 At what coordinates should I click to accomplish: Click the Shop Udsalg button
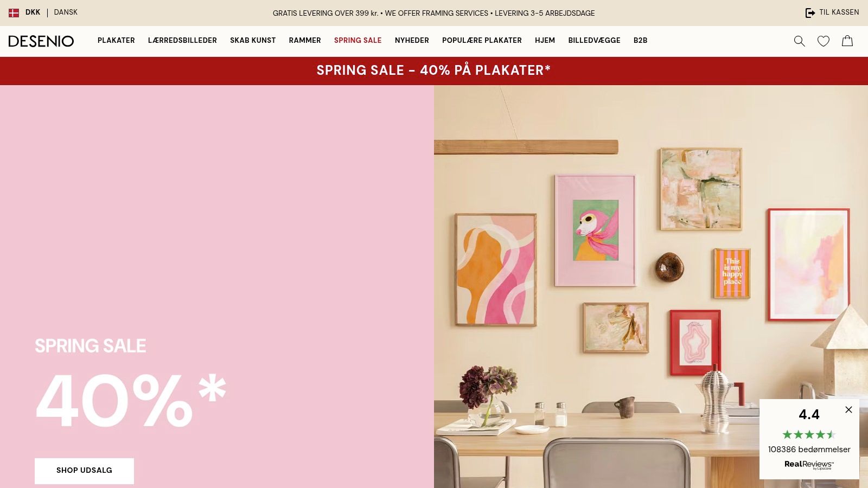[84, 471]
